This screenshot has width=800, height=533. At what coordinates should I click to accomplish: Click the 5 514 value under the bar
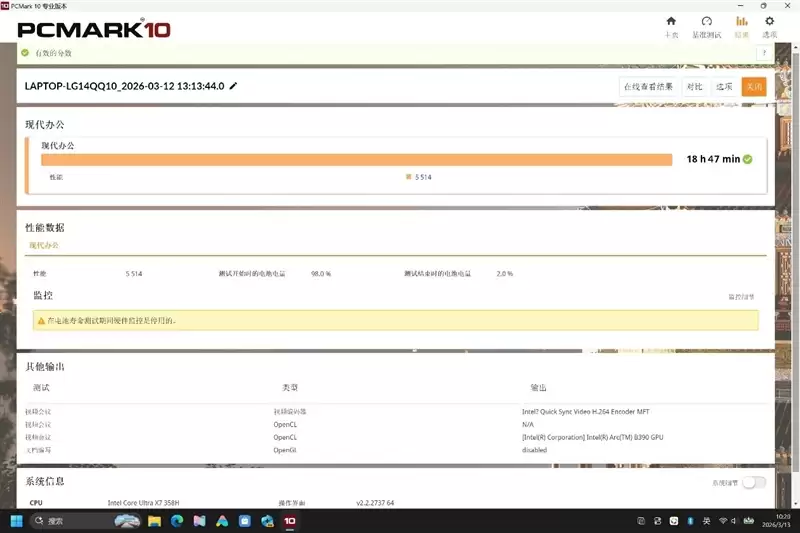[423, 177]
